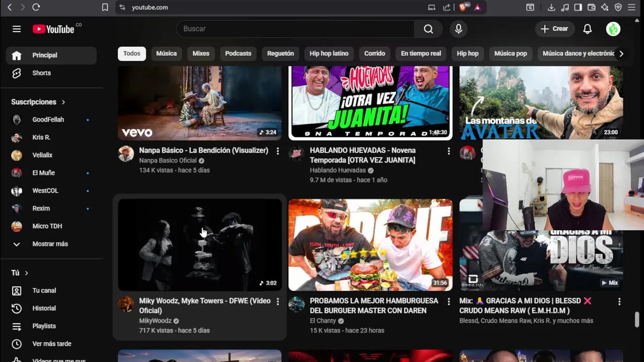This screenshot has height=362, width=644.
Task: Start voice search with the microphone
Action: coord(458,29)
